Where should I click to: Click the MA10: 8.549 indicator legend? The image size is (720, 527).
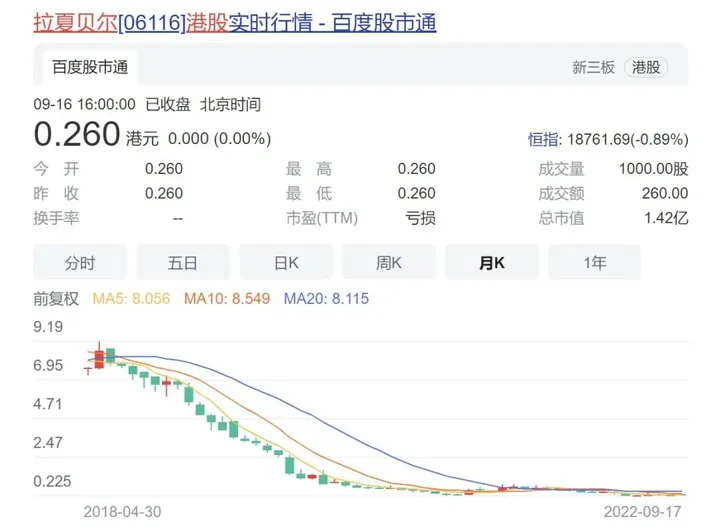point(227,299)
